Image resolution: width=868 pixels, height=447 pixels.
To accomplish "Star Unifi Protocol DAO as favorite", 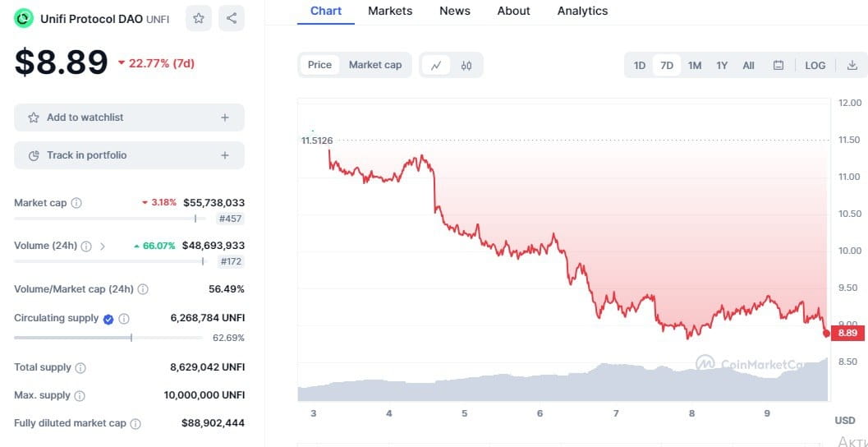I will click(199, 18).
